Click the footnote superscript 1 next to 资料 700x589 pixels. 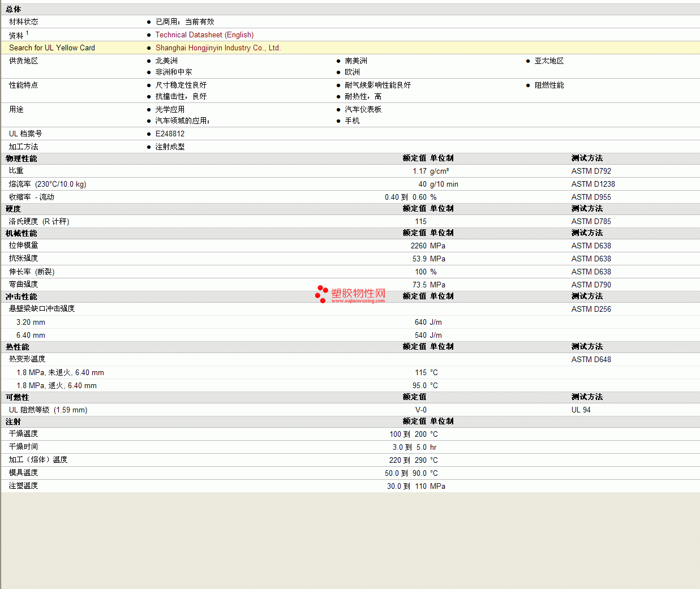pos(27,33)
